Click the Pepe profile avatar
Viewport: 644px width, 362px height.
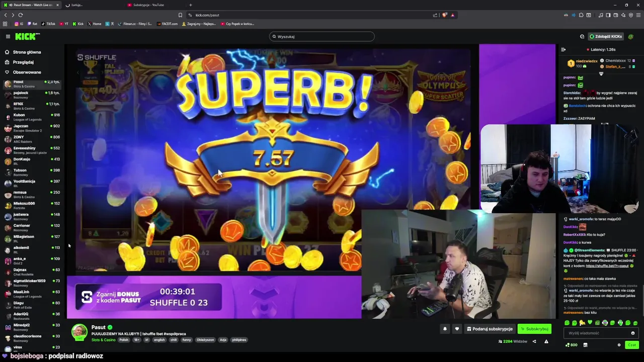click(x=631, y=36)
